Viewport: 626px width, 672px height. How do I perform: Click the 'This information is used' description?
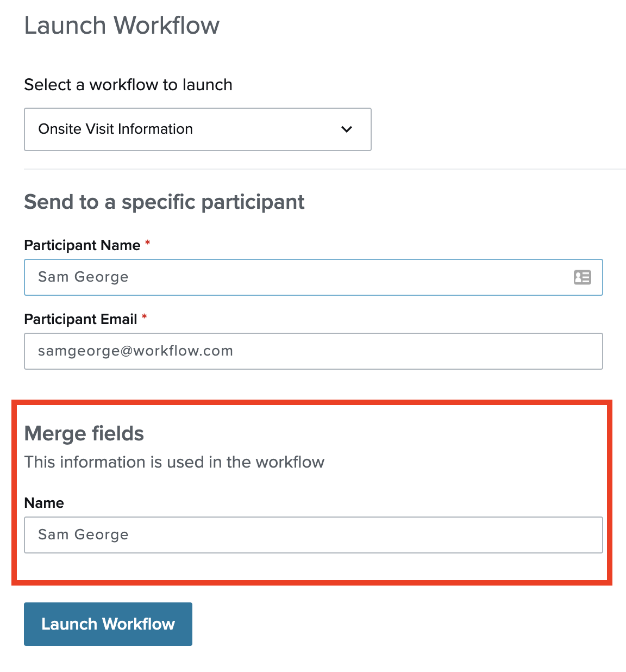(174, 462)
